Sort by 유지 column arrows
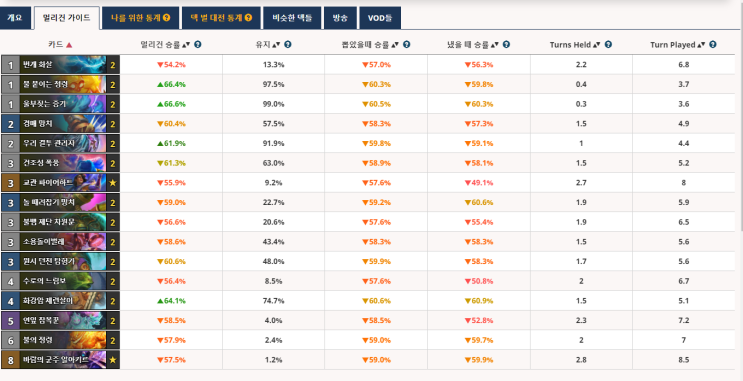Viewport: 743px width, 381px height. click(x=276, y=45)
